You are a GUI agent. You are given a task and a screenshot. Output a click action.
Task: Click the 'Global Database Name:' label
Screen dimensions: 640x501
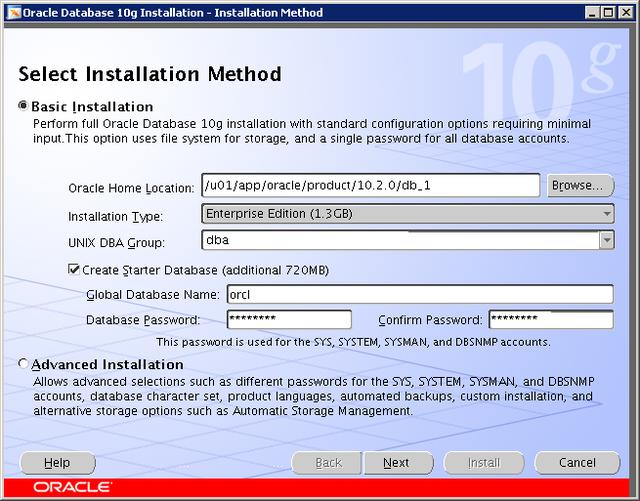(x=153, y=294)
